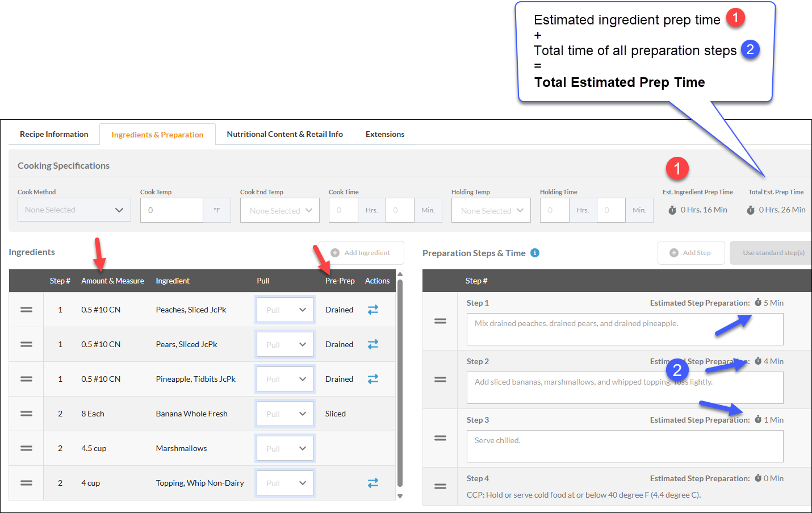Image resolution: width=812 pixels, height=513 pixels.
Task: Open Pull dropdown for Banana Whole Fresh
Action: click(285, 414)
